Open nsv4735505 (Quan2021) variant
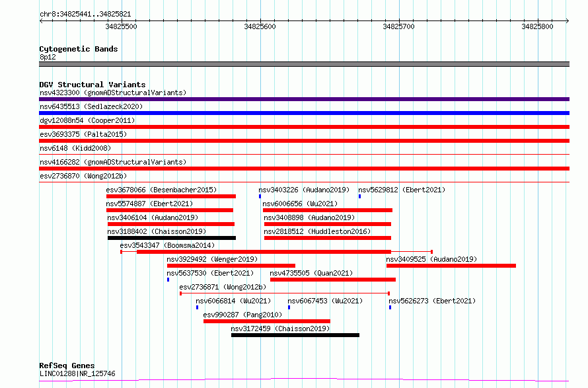588x388 pixels. click(311, 273)
